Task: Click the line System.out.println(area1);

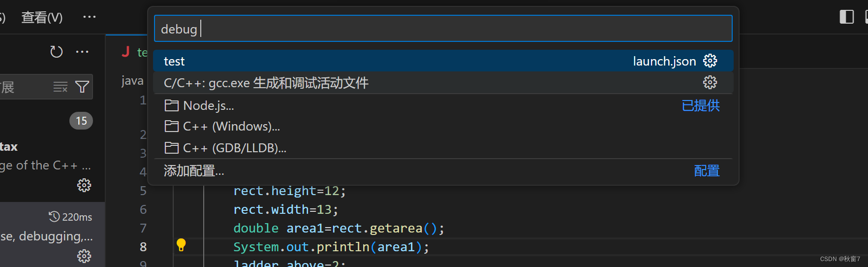Action: pyautogui.click(x=331, y=247)
